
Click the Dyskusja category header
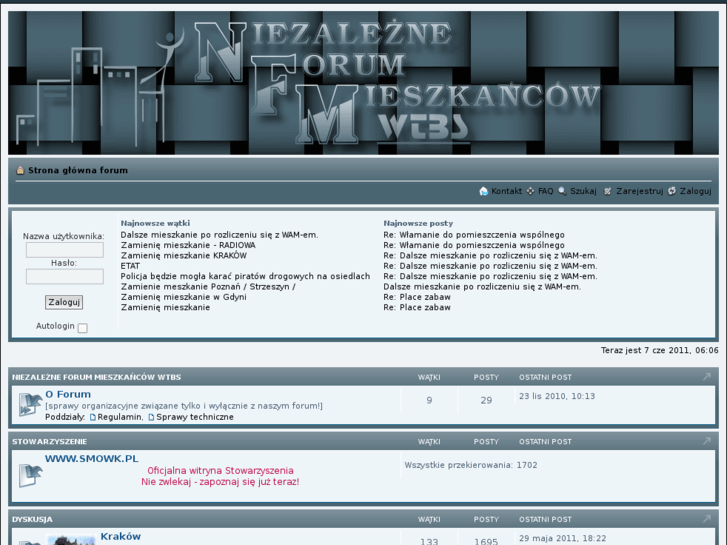click(32, 519)
